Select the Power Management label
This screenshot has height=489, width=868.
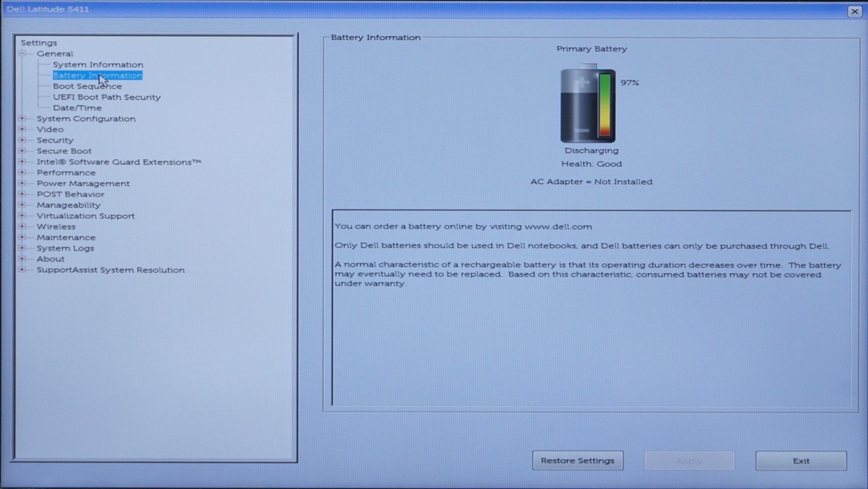(83, 183)
